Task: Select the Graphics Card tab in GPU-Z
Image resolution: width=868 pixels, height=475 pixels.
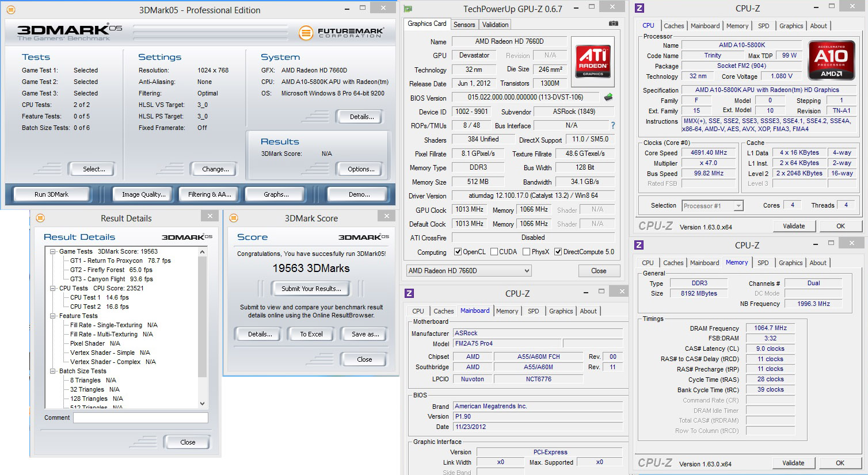Action: (x=427, y=24)
